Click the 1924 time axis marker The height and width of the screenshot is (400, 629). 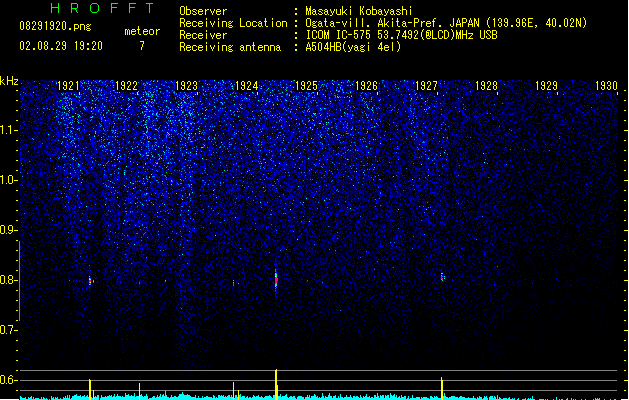(246, 86)
